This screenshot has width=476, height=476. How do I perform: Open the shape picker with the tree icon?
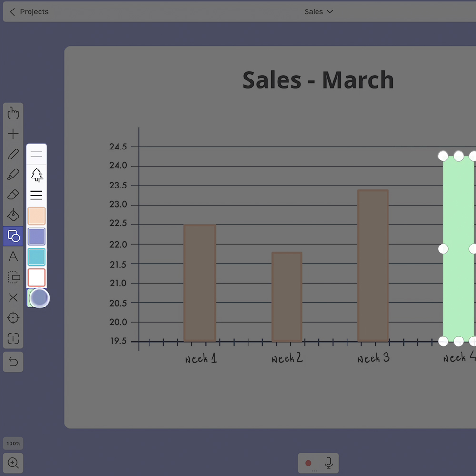click(x=37, y=175)
